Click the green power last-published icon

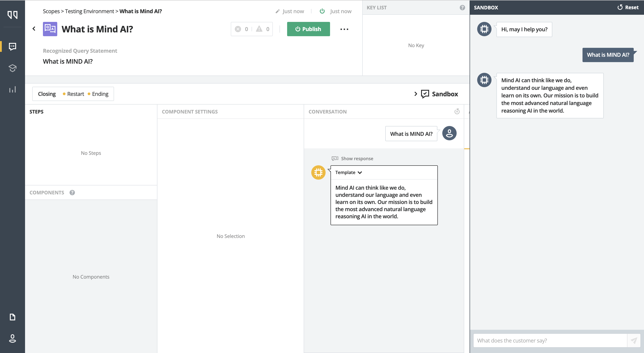tap(322, 11)
